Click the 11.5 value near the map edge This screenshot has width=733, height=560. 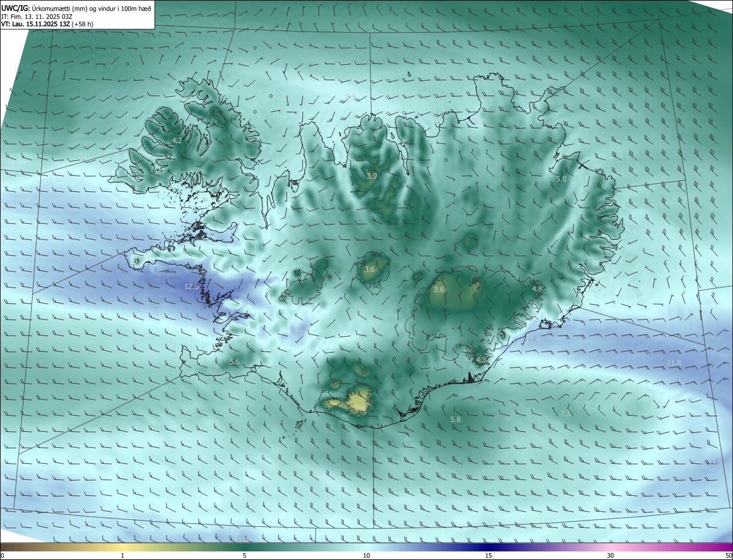click(x=716, y=462)
